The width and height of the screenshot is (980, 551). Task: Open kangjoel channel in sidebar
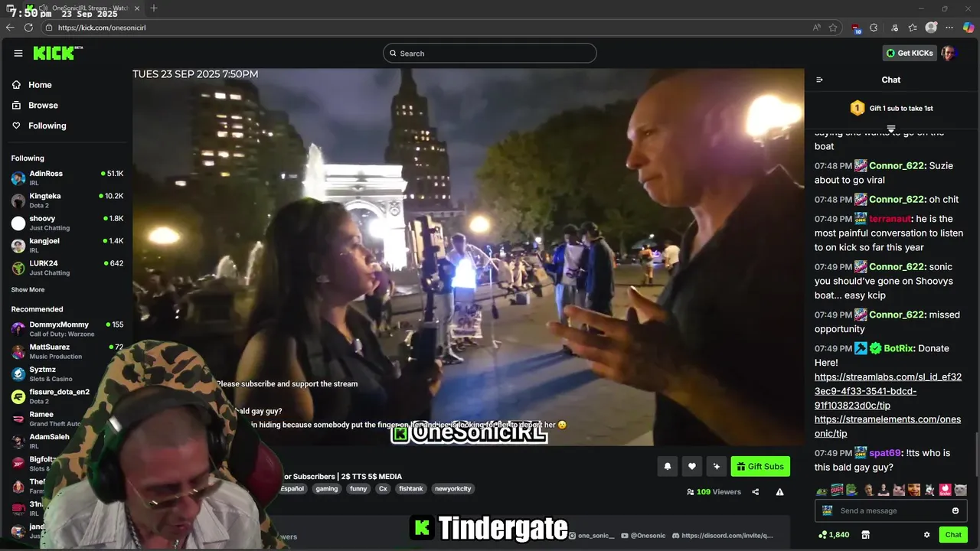tap(67, 245)
